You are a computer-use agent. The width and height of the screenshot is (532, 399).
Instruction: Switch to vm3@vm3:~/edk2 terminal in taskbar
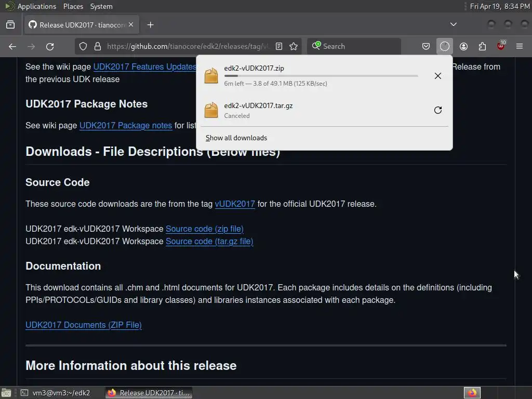point(56,393)
